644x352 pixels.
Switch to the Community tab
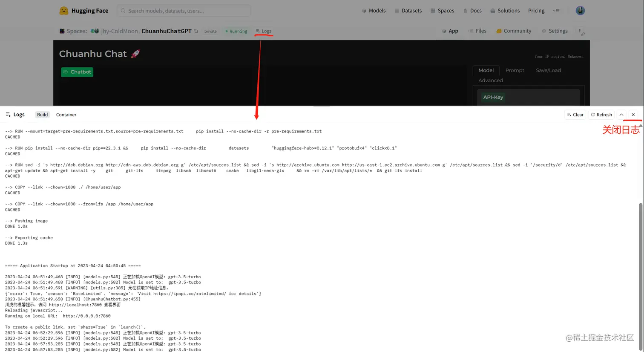[514, 31]
